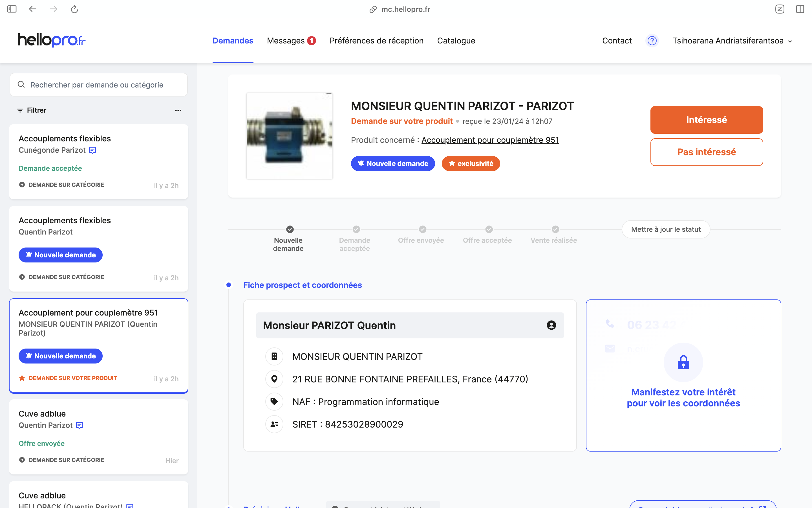Click the message icon next to Cunégonde Parizot
The height and width of the screenshot is (508, 812).
[x=92, y=150]
